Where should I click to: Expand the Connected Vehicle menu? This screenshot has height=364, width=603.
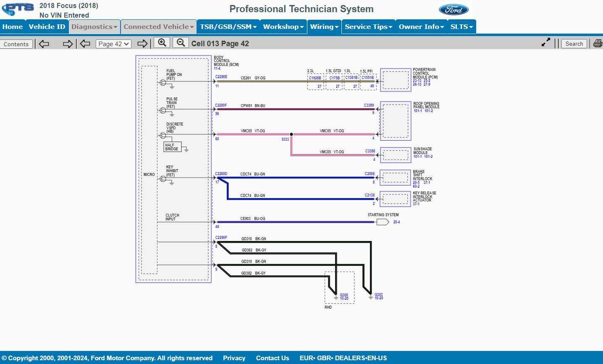[158, 26]
